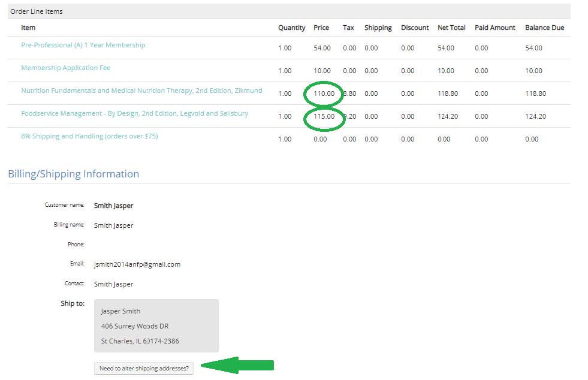Click the jsmith2014anfp@gmail.com email address
The height and width of the screenshot is (380, 588).
tap(137, 264)
